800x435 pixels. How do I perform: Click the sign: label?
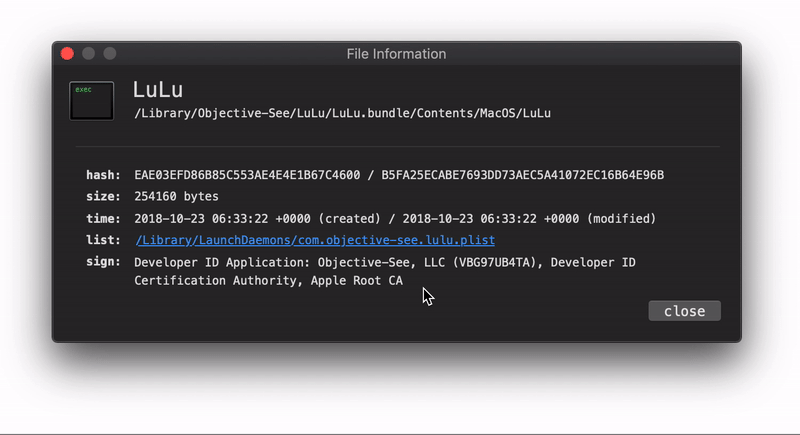[103, 262]
